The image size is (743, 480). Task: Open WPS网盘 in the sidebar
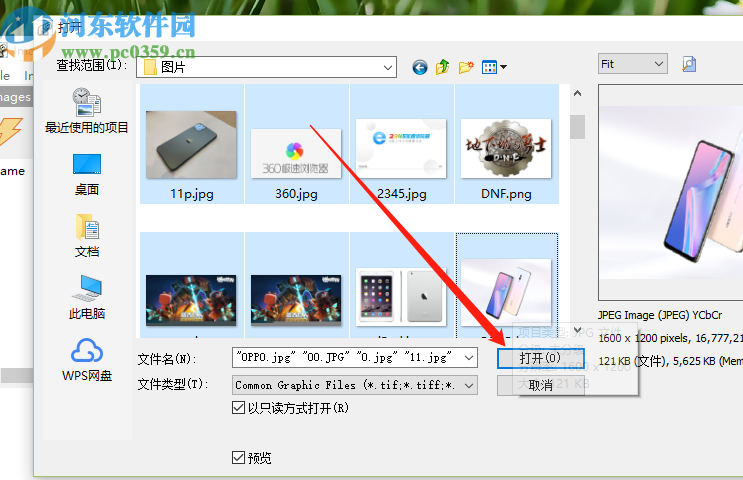(x=87, y=360)
